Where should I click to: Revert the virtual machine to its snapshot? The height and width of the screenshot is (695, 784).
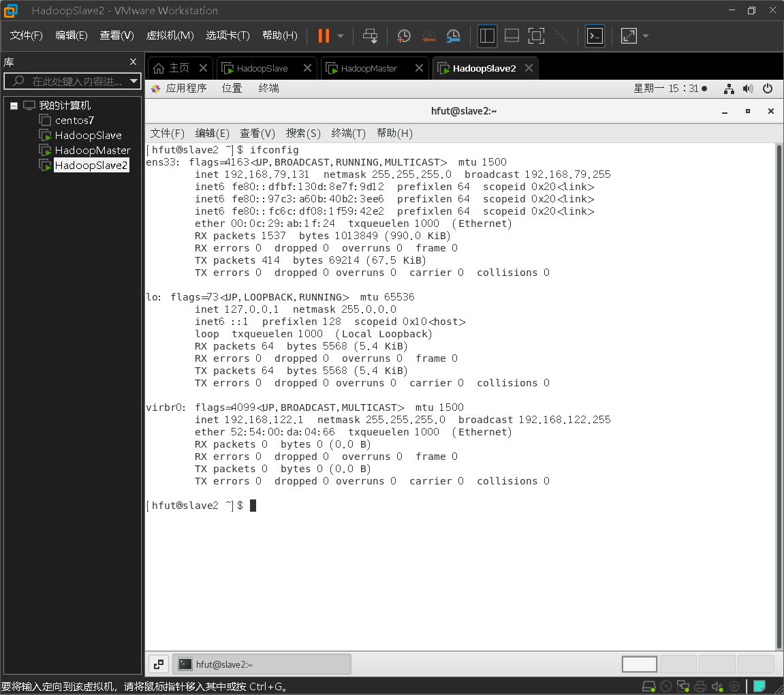tap(428, 36)
